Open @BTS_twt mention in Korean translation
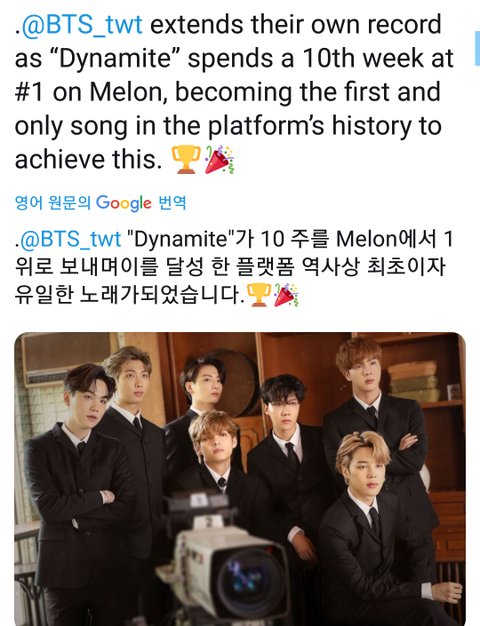 pyautogui.click(x=70, y=239)
